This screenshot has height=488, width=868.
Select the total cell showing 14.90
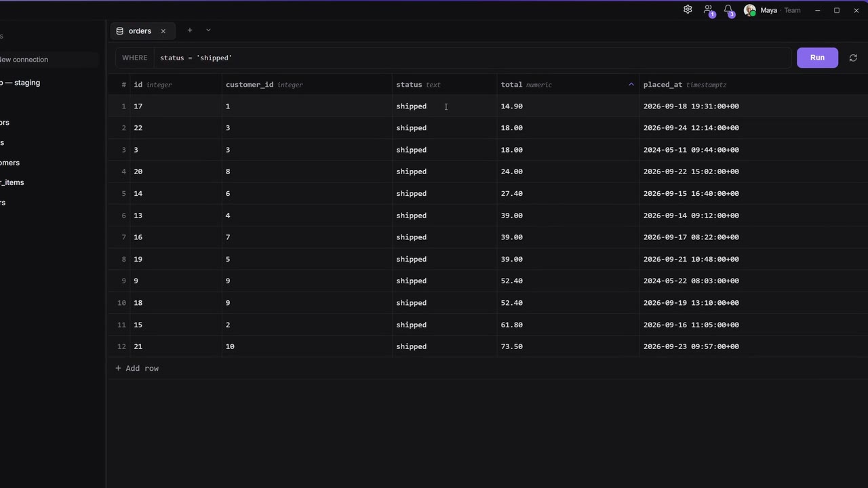(x=568, y=106)
